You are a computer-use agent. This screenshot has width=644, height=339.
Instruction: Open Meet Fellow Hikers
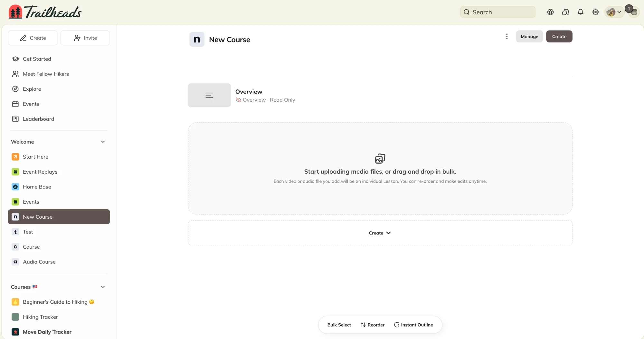coord(59,74)
